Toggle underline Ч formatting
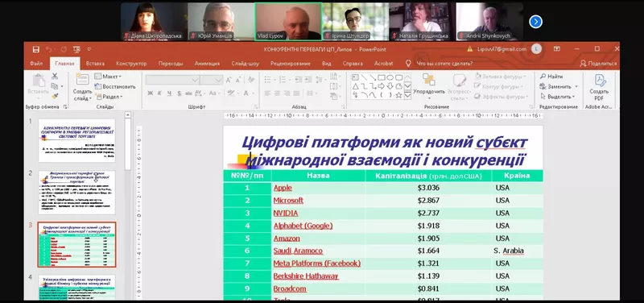This screenshot has height=303, width=644. (169, 93)
